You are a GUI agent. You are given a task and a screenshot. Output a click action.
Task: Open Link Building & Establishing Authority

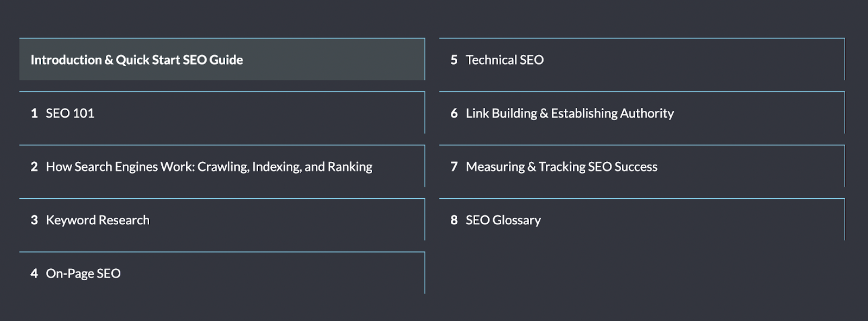[x=570, y=113]
